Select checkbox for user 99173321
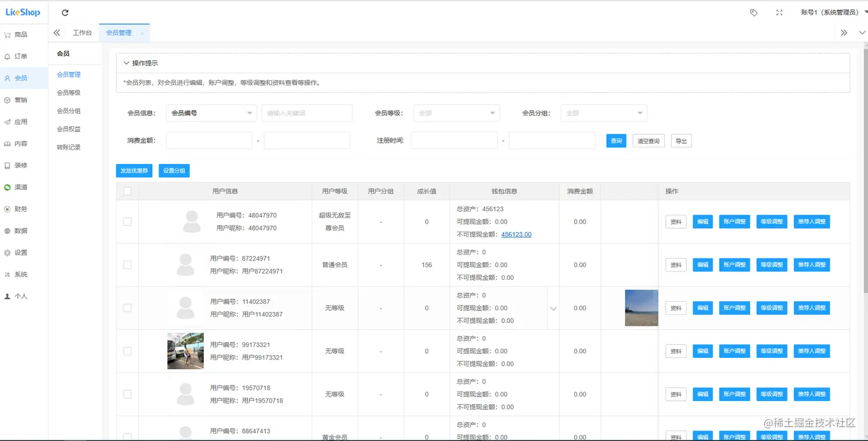The image size is (868, 441). (127, 351)
